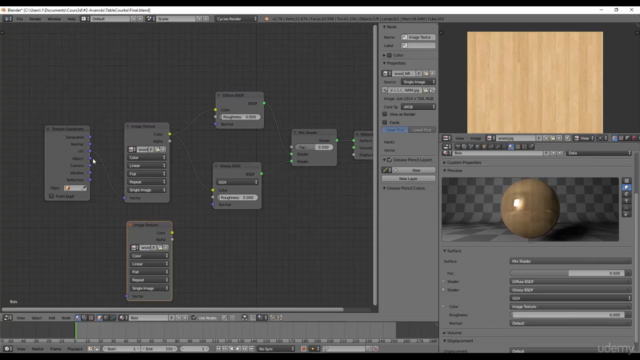Click the node Label input field

pyautogui.click(x=418, y=45)
